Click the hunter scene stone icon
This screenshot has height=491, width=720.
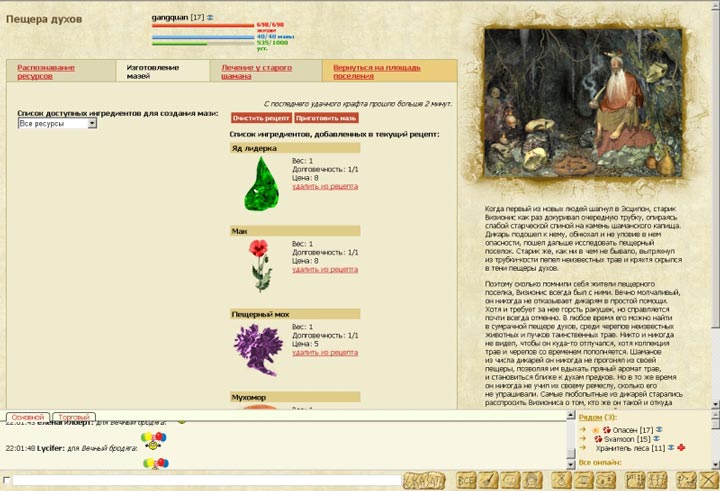[686, 481]
